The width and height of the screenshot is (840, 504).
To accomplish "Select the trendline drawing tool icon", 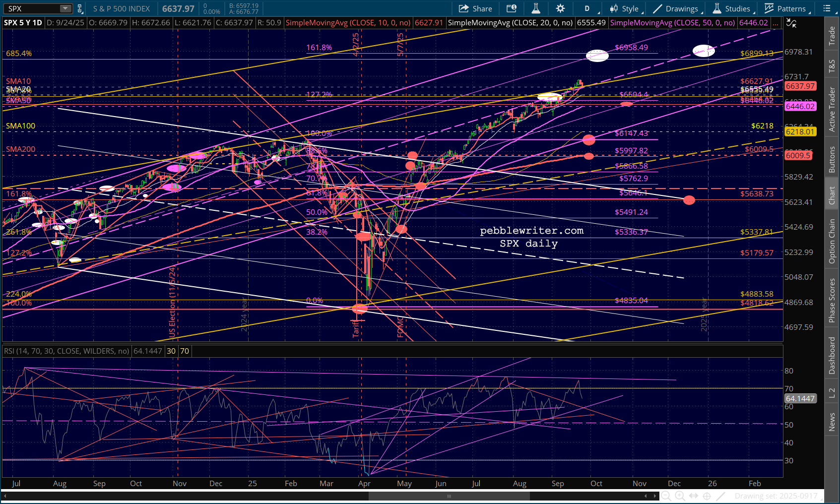I will pyautogui.click(x=721, y=496).
